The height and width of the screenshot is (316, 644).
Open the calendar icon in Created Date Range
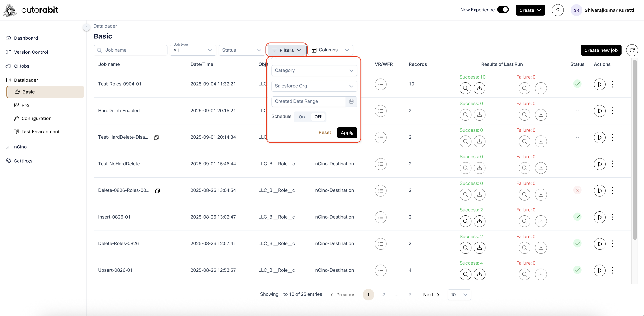tap(351, 101)
